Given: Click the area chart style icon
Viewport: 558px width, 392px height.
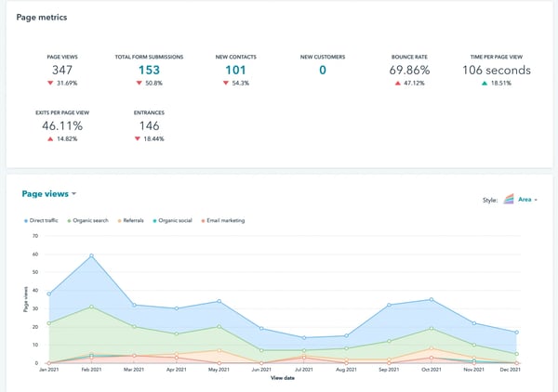Looking at the screenshot, I should tap(509, 199).
